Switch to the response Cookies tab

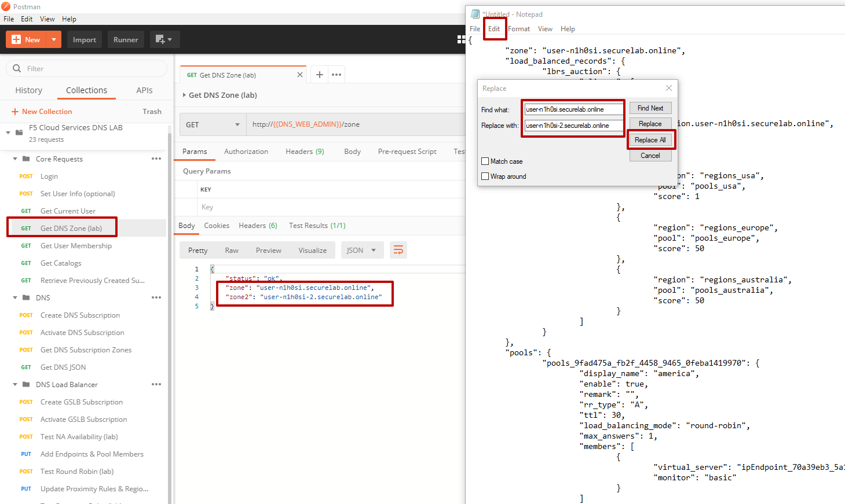pyautogui.click(x=217, y=225)
